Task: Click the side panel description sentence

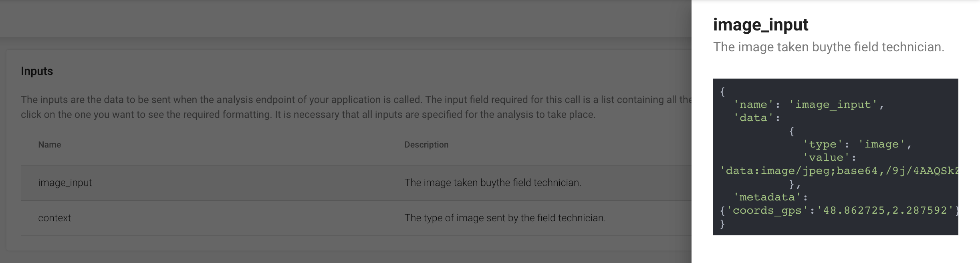Action: (x=829, y=47)
